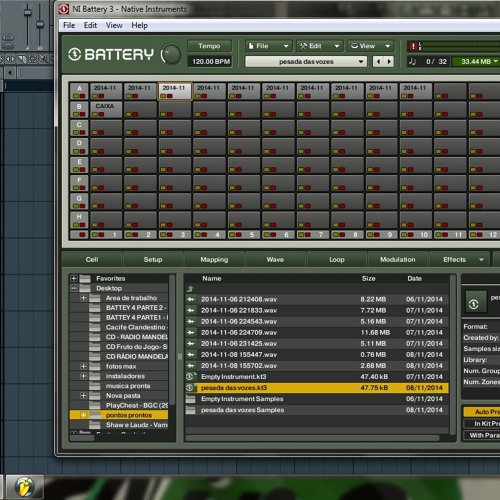Open the File menu in menu bar
Viewport: 500px width, 500px height.
[x=69, y=25]
